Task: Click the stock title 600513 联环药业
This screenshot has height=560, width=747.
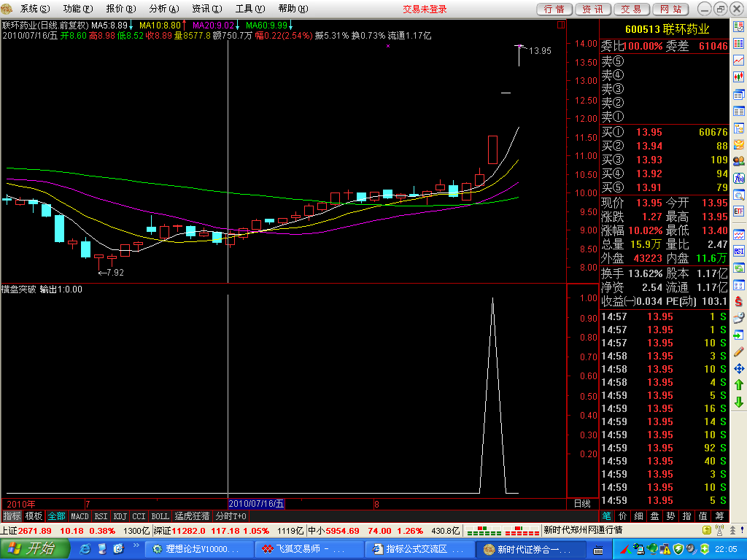Action: [667, 29]
